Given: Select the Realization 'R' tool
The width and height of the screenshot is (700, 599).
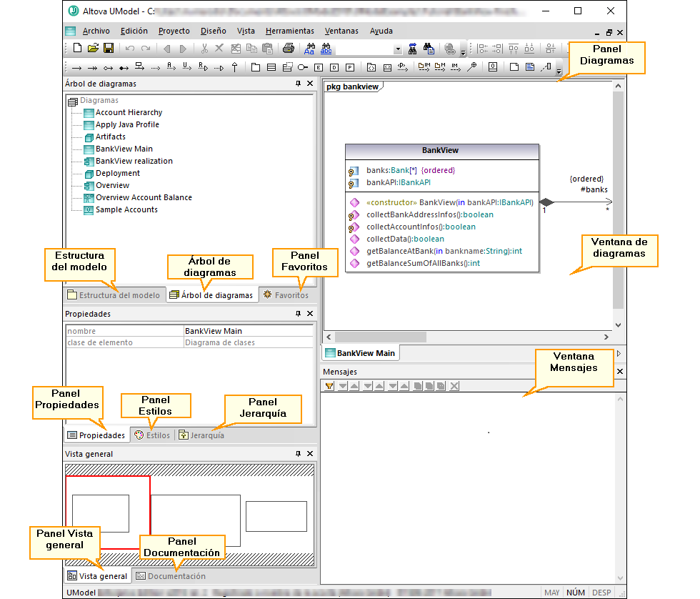Looking at the screenshot, I should tap(203, 67).
